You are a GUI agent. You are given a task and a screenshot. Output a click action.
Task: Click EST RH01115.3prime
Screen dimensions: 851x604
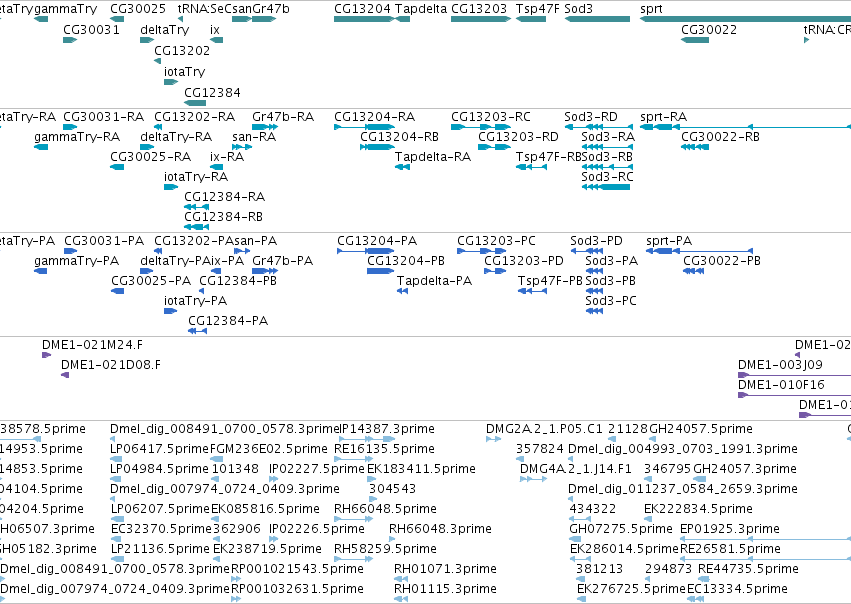click(x=445, y=589)
